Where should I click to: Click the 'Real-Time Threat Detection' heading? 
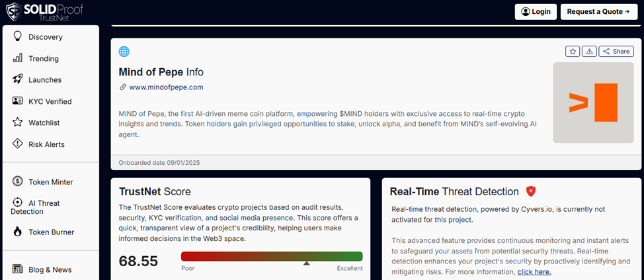pyautogui.click(x=454, y=191)
